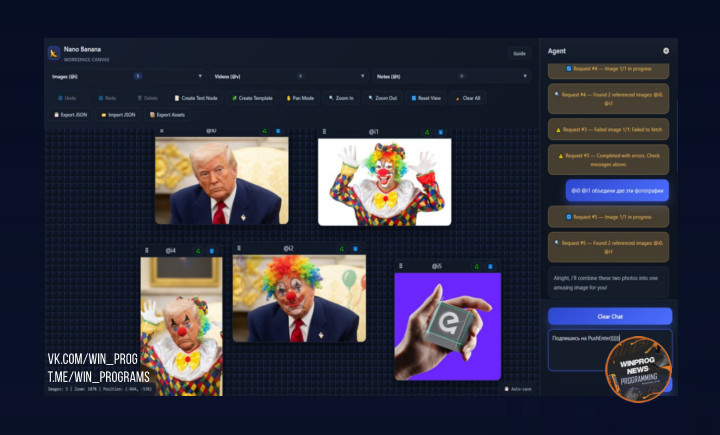This screenshot has height=435, width=720.
Task: Click the blue square icon on node @i0
Action: [x=278, y=131]
